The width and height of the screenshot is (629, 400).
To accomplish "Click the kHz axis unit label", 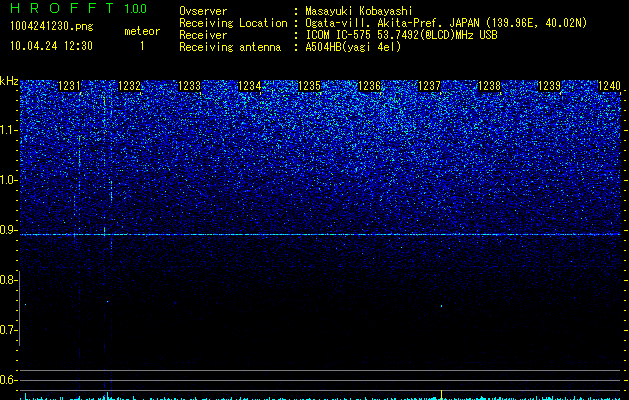I will [x=9, y=81].
